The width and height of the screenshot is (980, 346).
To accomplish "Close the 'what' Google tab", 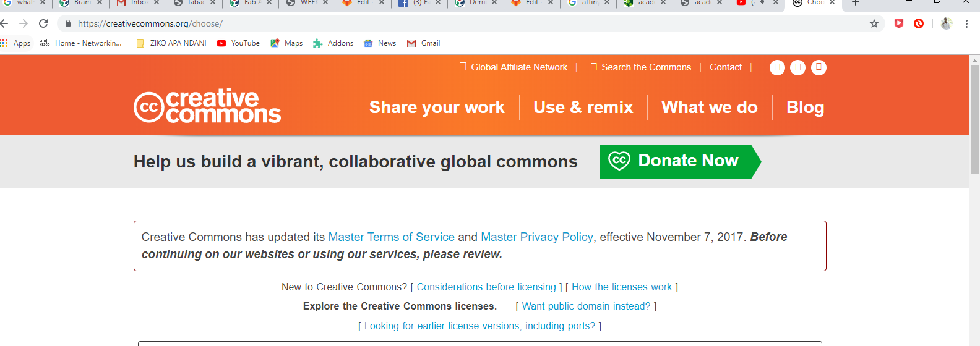I will click(43, 2).
